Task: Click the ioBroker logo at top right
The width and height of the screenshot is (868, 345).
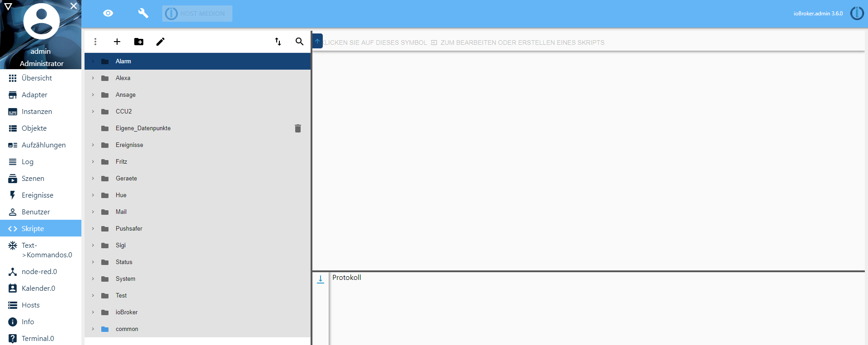Action: (857, 14)
